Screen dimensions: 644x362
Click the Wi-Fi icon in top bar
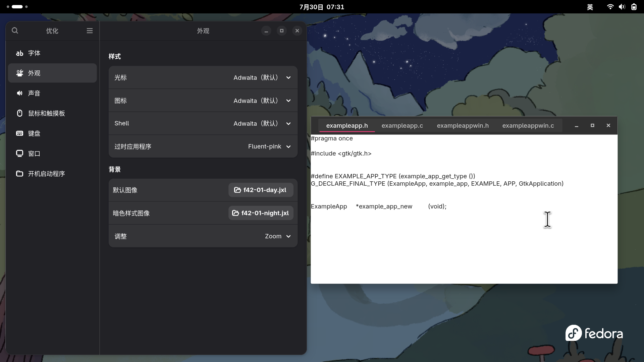(x=610, y=7)
